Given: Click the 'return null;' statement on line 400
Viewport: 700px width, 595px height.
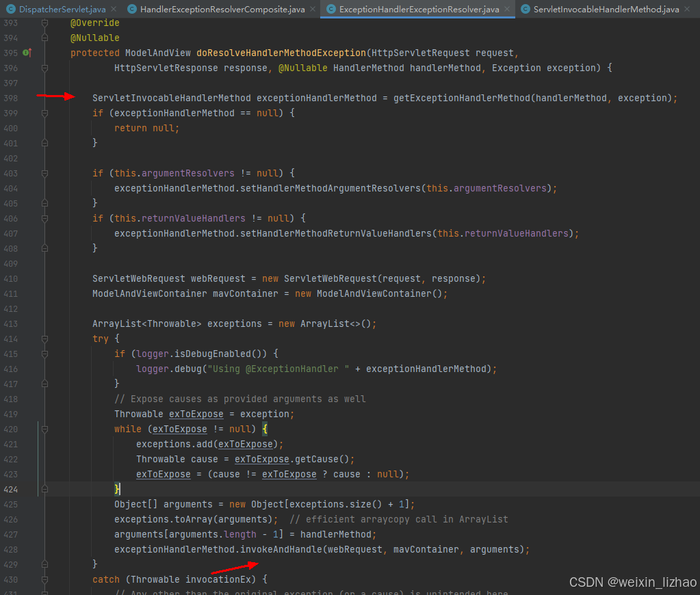Looking at the screenshot, I should pyautogui.click(x=147, y=128).
